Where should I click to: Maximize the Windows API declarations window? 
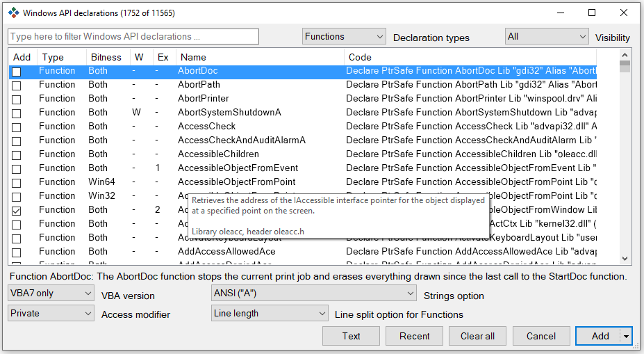592,13
